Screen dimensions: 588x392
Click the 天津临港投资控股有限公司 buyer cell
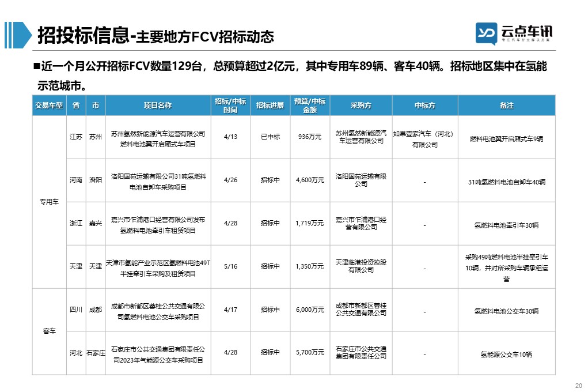pyautogui.click(x=361, y=266)
